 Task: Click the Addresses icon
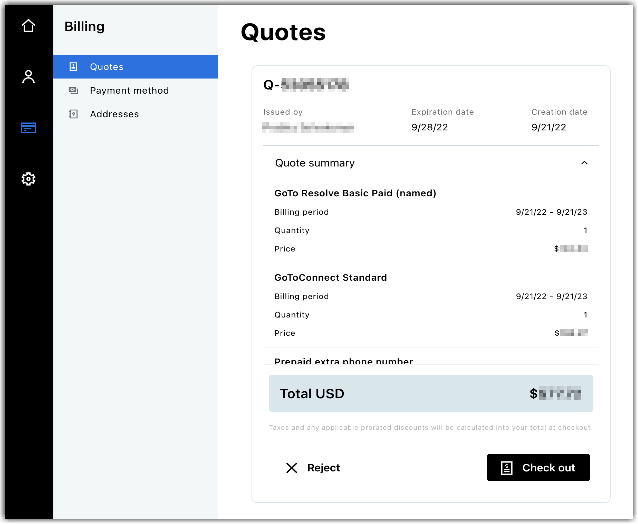(73, 114)
